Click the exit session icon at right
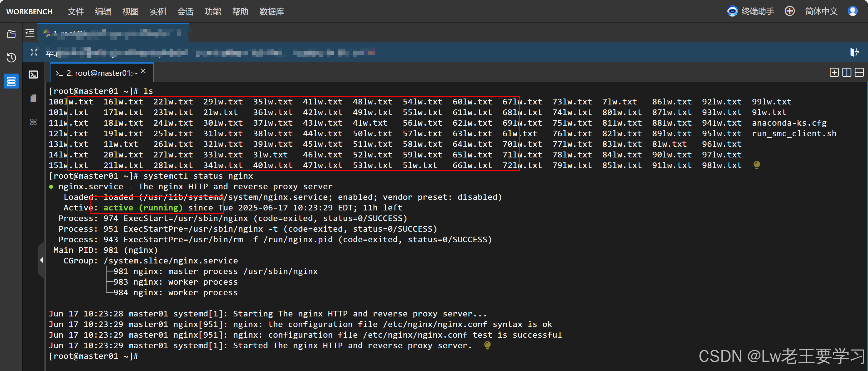 pos(854,52)
